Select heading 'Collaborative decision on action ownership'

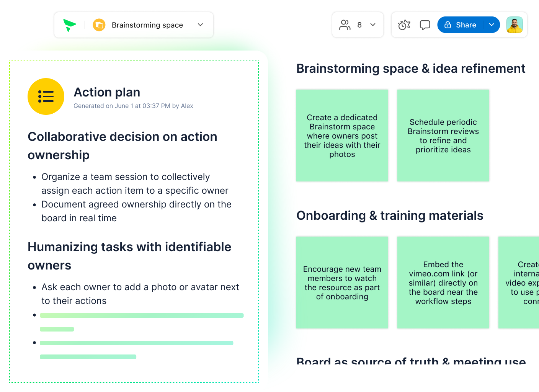pyautogui.click(x=122, y=146)
